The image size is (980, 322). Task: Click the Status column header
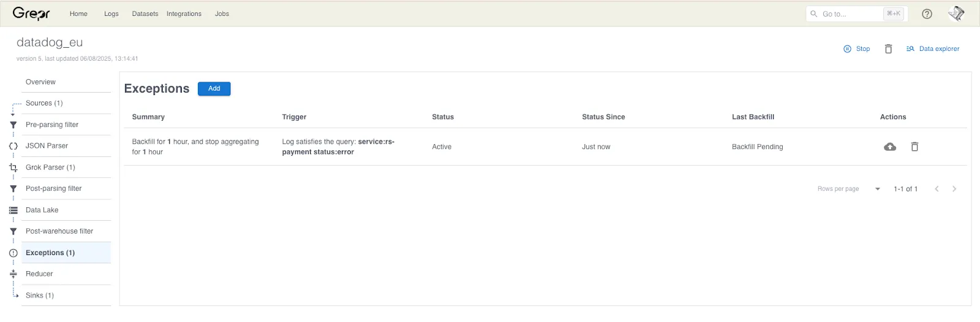point(443,117)
